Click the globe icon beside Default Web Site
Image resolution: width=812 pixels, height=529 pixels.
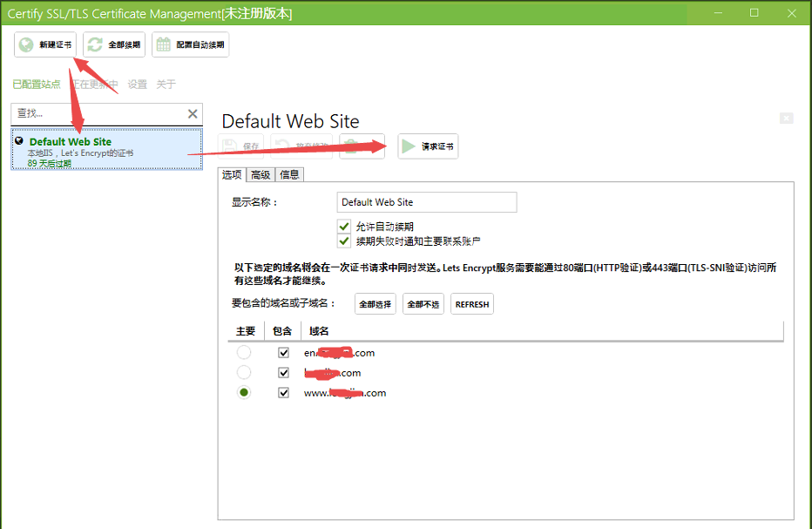click(19, 141)
